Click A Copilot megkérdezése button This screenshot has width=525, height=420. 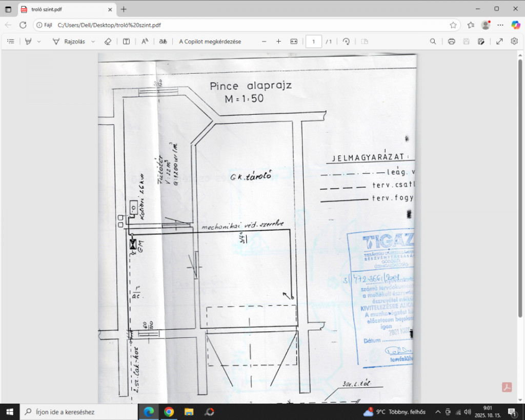(210, 42)
